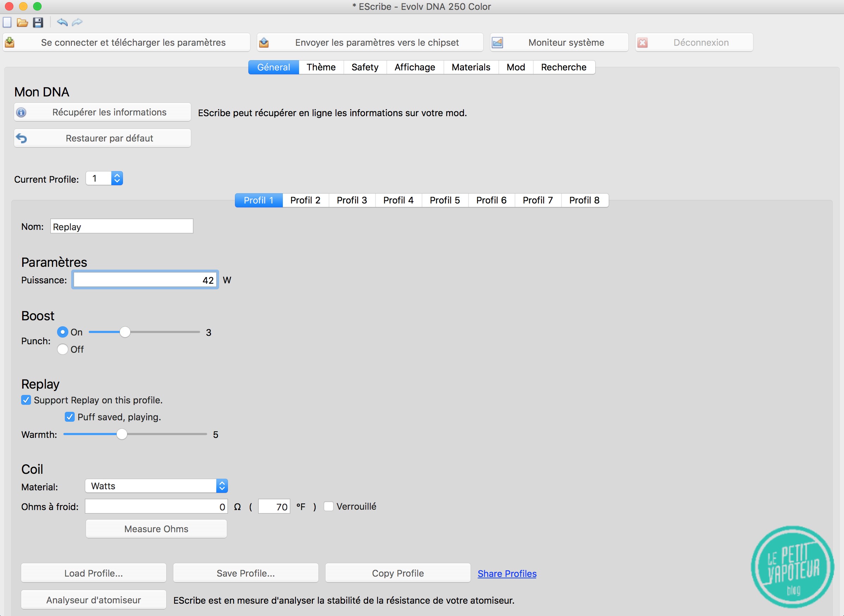Close the EScribe window
The width and height of the screenshot is (844, 616).
(x=9, y=6)
